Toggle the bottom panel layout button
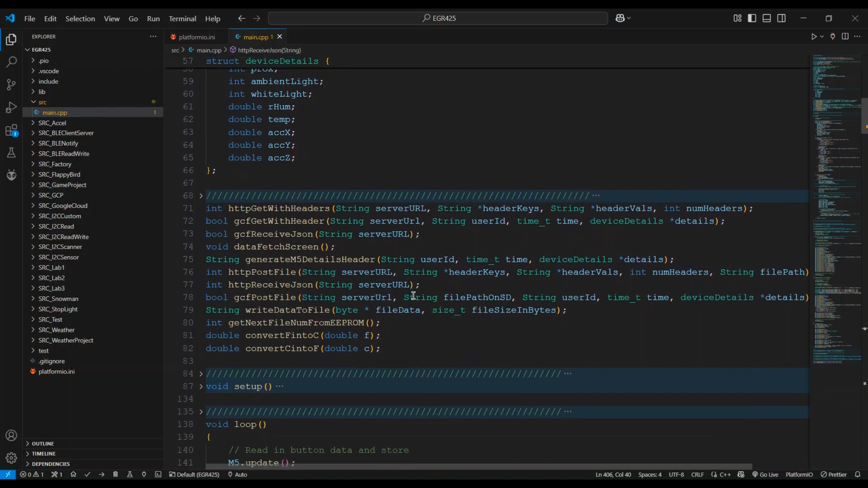The height and width of the screenshot is (488, 868). (767, 18)
